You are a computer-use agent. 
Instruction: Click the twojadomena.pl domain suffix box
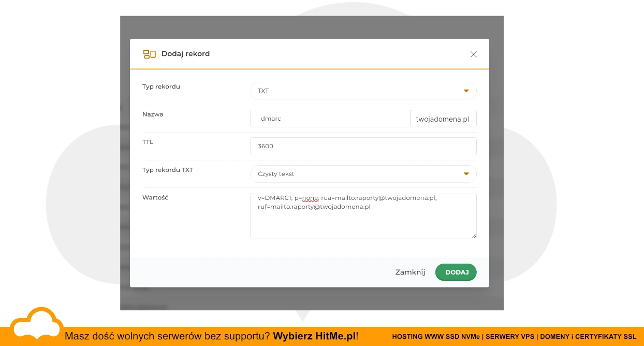pos(443,119)
